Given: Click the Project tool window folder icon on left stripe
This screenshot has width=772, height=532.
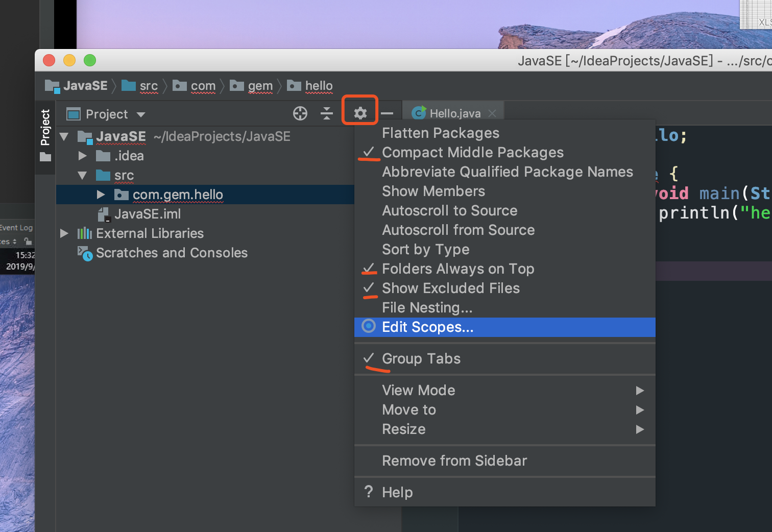Looking at the screenshot, I should point(45,157).
